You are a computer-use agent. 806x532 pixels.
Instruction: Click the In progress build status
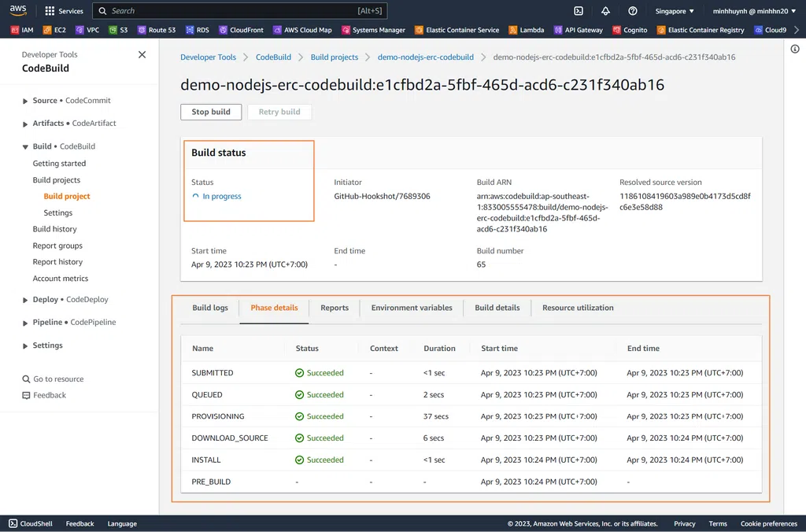(x=216, y=196)
